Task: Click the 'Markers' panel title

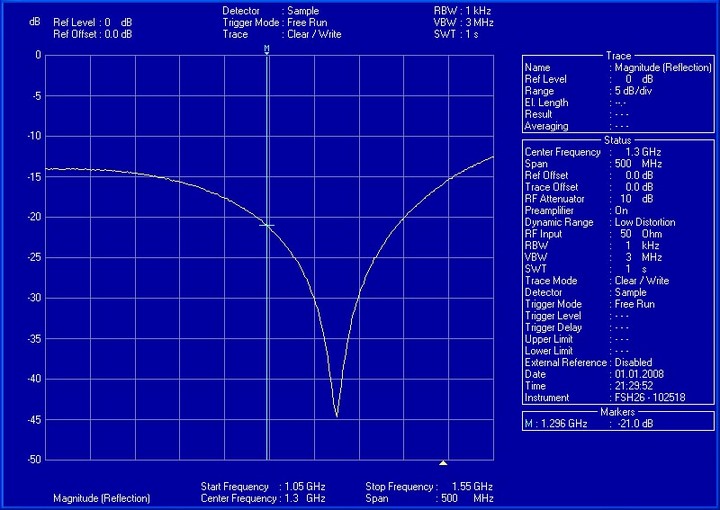Action: [617, 412]
